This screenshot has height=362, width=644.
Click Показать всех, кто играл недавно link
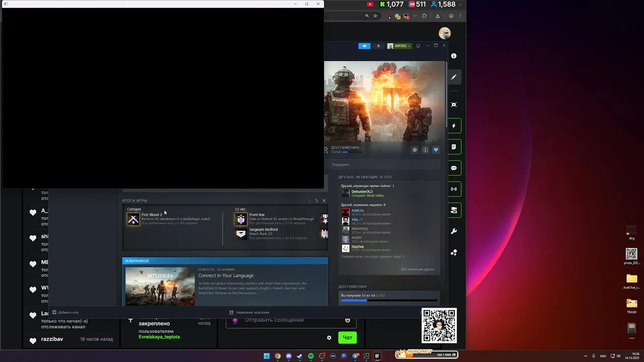373,256
